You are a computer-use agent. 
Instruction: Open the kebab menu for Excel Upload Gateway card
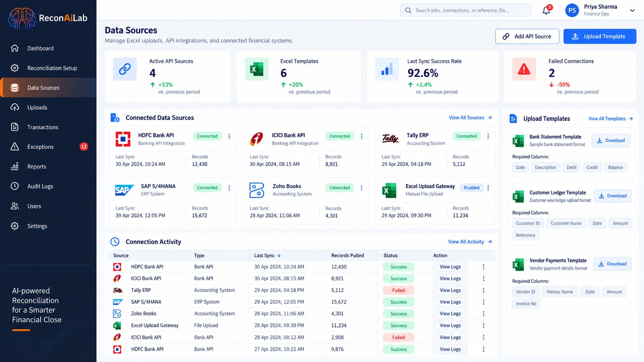(x=488, y=188)
